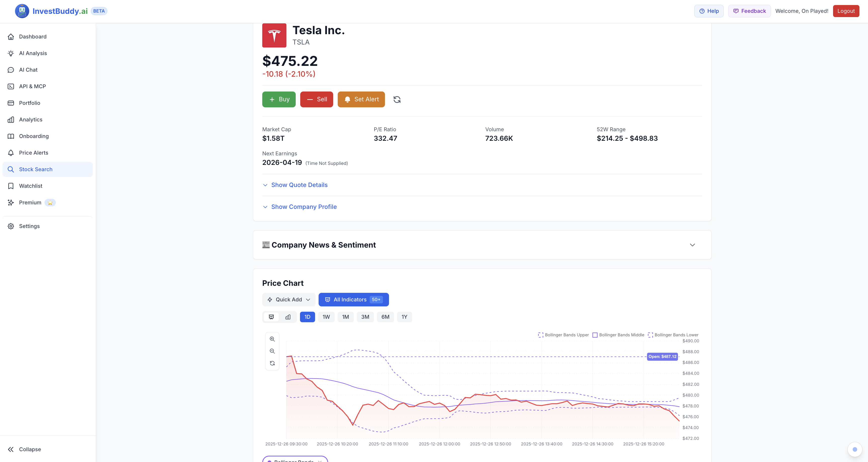Collapse Company News & Sentiment section
This screenshot has height=462, width=868.
pyautogui.click(x=692, y=245)
